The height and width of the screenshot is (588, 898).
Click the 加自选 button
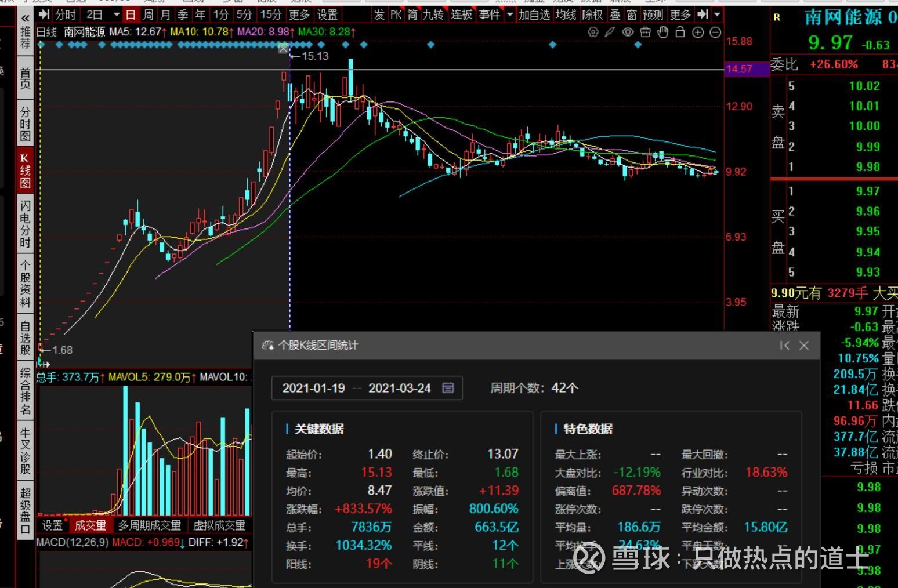pyautogui.click(x=534, y=14)
